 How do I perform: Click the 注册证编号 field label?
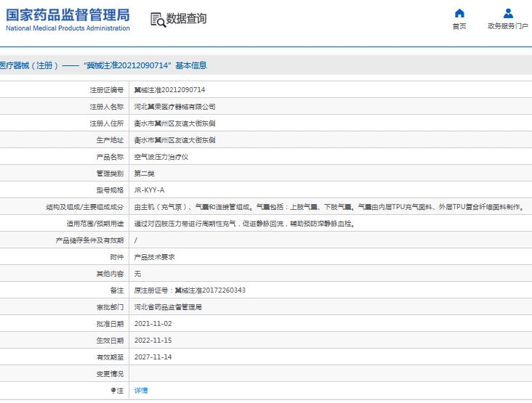pos(107,90)
